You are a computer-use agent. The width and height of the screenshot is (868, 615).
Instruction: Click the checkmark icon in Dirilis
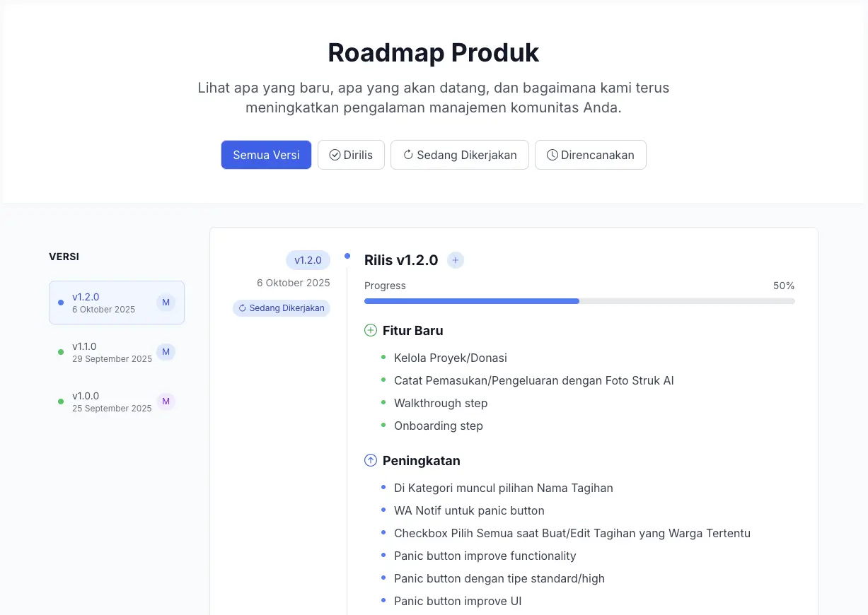pos(335,155)
